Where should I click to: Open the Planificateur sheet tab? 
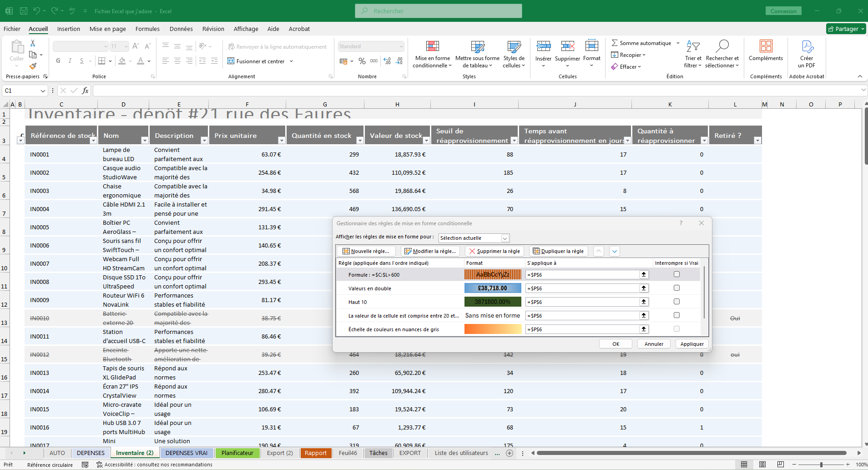coord(237,453)
